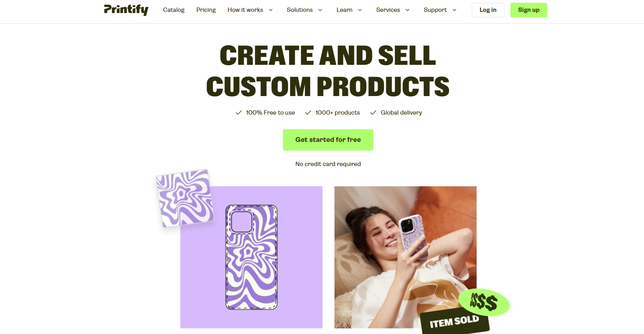The image size is (644, 334).
Task: Click the ITEM SOLD label badge
Action: click(454, 321)
